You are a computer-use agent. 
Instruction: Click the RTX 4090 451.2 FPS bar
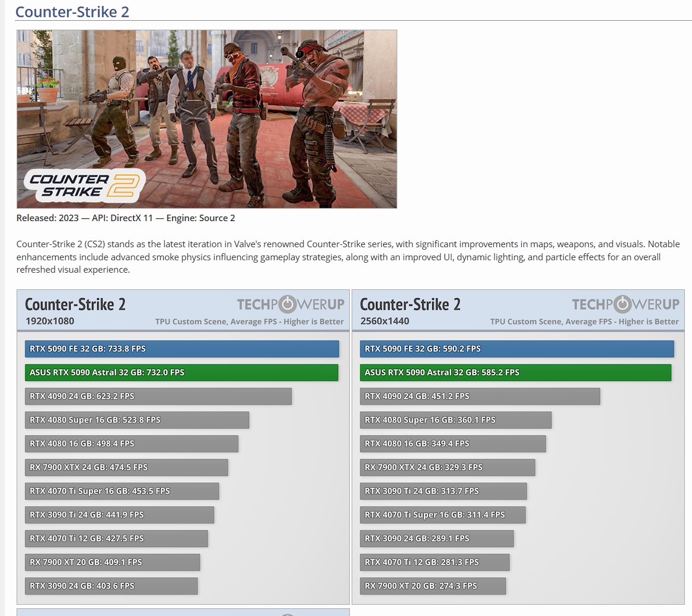click(x=480, y=396)
